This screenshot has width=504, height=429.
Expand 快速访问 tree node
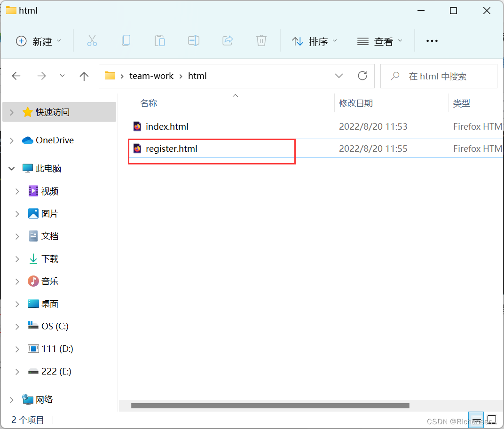[x=12, y=112]
